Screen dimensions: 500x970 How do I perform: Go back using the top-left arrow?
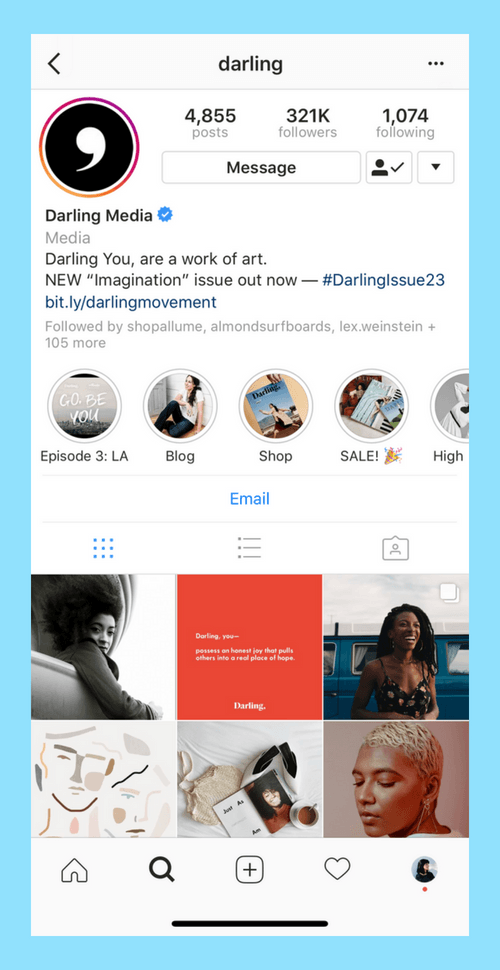[54, 64]
